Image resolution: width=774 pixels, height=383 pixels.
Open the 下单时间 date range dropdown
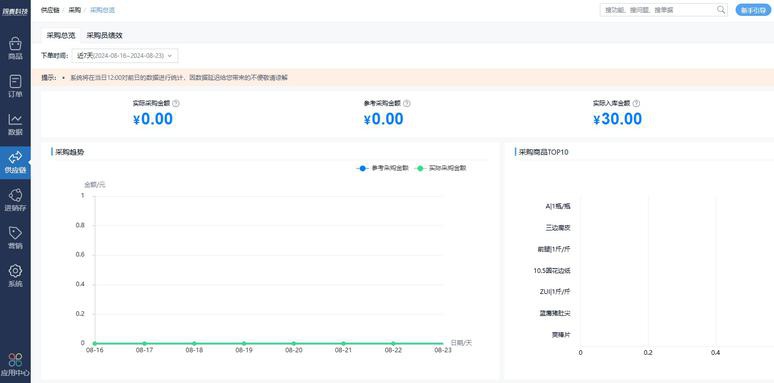125,56
